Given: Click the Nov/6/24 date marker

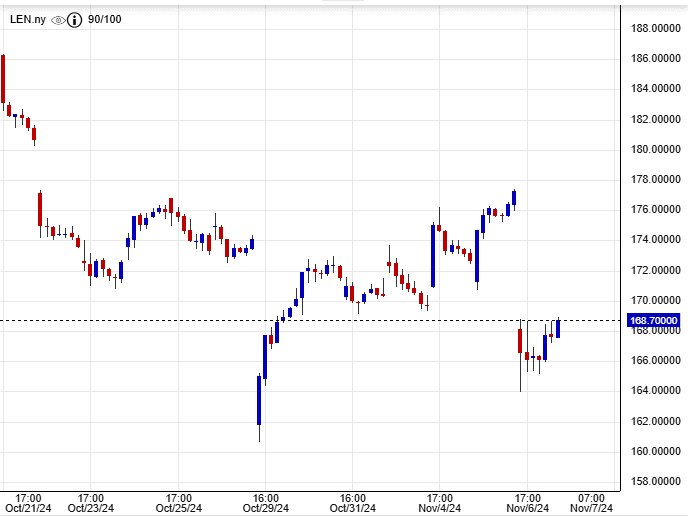Looking at the screenshot, I should click(x=527, y=508).
